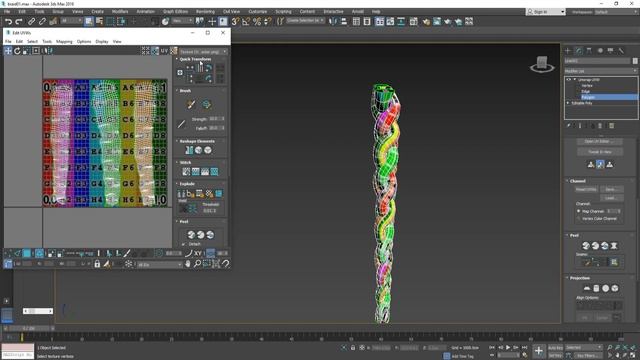
Task: Toggle the Detach checkbox under Peel
Action: tap(183, 244)
